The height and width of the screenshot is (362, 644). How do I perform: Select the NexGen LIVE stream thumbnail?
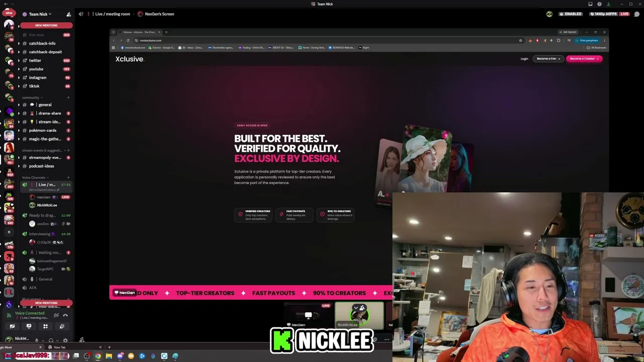coord(308,315)
